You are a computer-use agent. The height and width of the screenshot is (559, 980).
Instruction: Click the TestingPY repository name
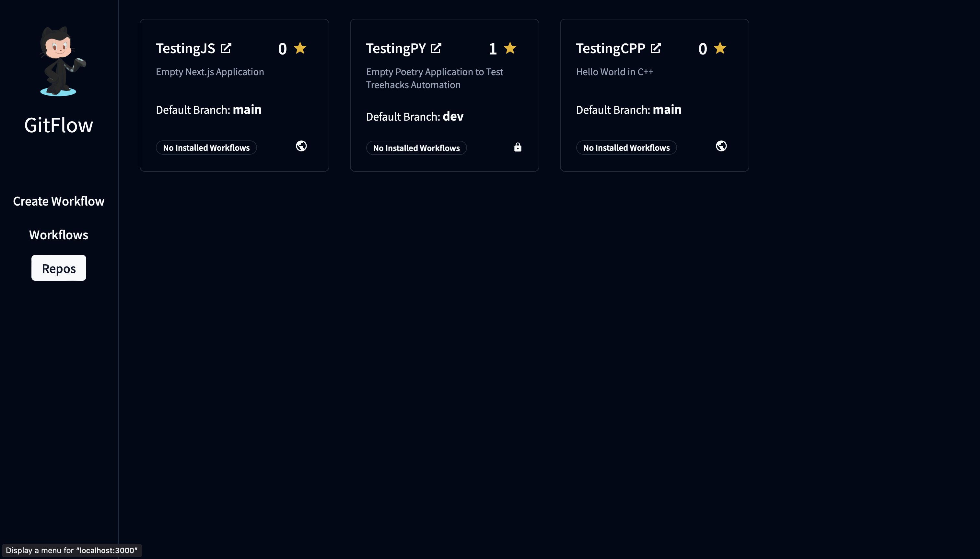(396, 48)
